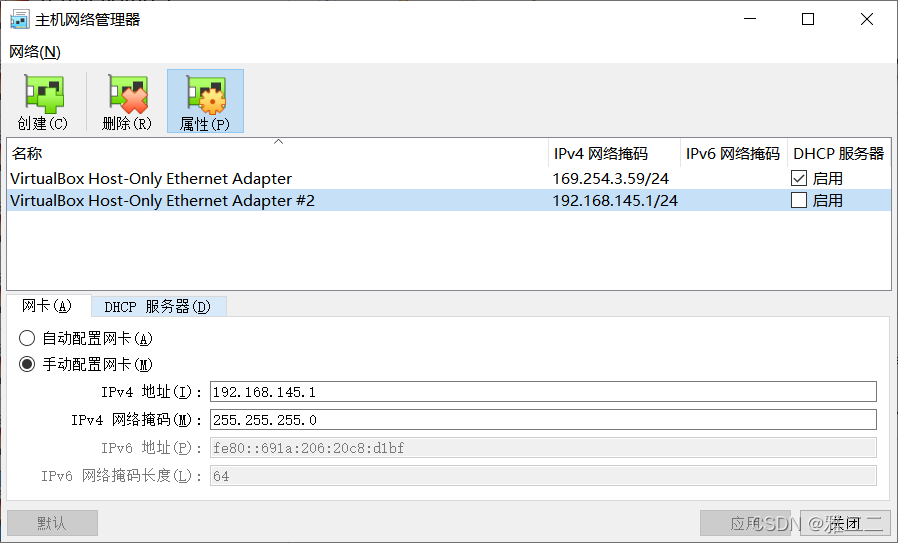This screenshot has height=543, width=898.
Task: Select VirtualBox Host-Only Ethernet Adapter #2 row
Action: 449,200
